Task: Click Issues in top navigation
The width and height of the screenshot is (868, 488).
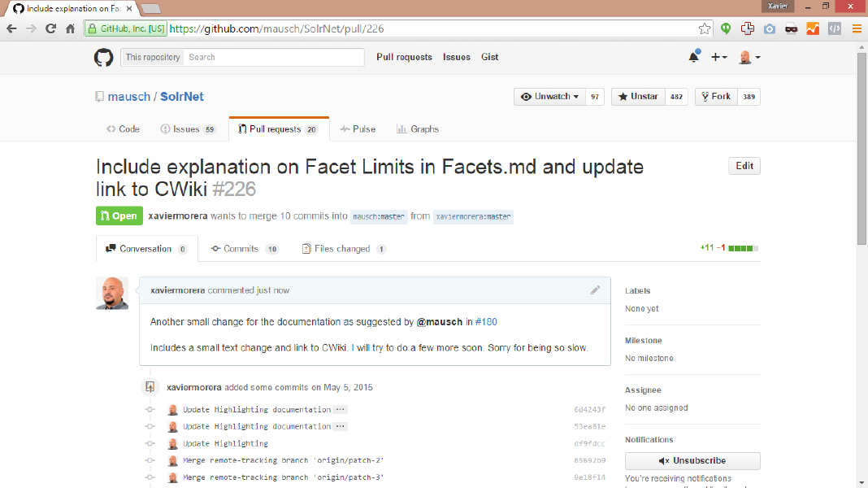Action: point(456,57)
